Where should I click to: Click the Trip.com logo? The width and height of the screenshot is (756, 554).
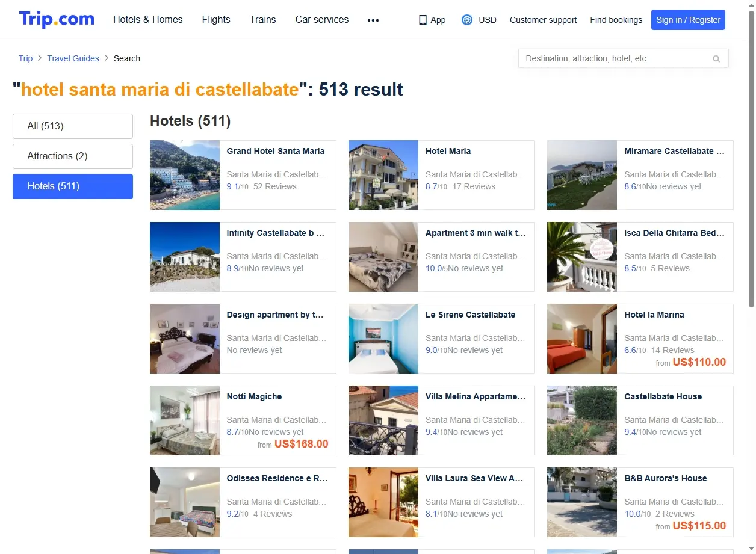[x=57, y=19]
